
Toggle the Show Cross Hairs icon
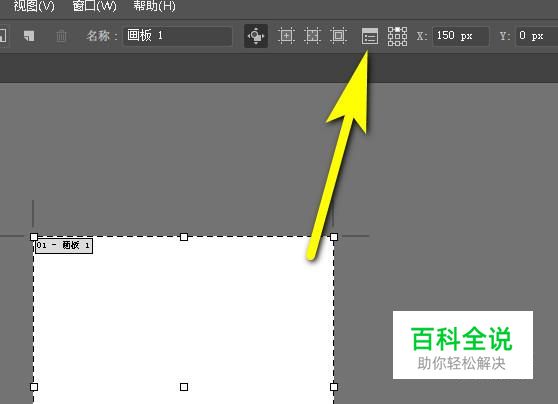point(312,36)
